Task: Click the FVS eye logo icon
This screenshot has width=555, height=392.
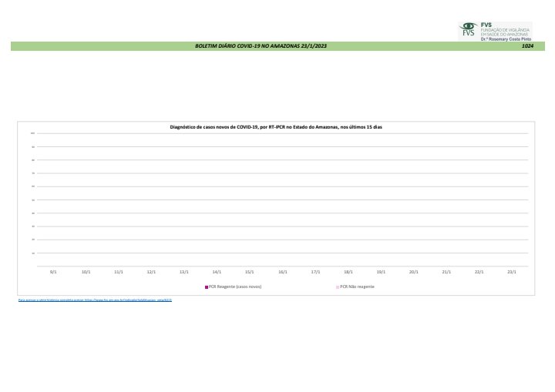Action: point(468,29)
